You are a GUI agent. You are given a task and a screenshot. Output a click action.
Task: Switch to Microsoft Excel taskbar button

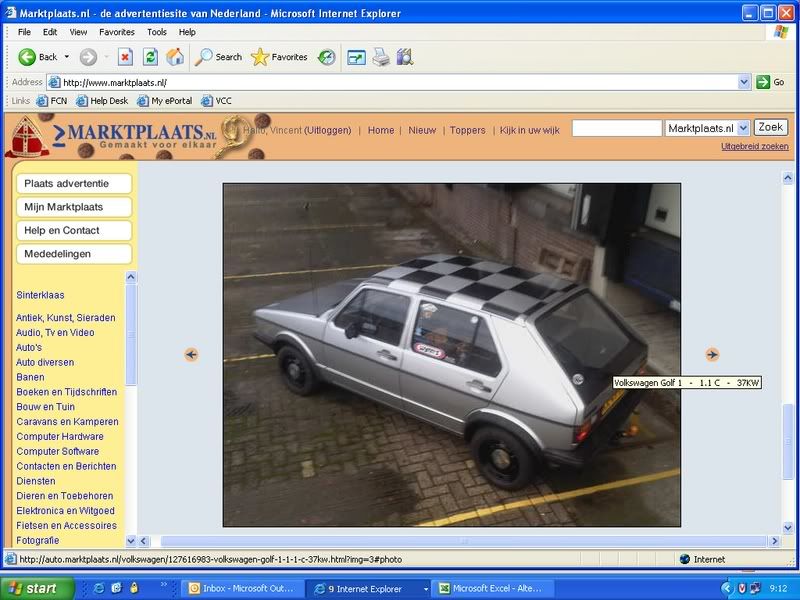[491, 589]
